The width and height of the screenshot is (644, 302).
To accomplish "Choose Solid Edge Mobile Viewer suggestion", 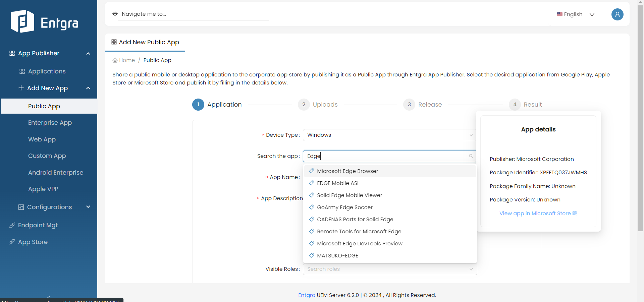I will click(x=390, y=195).
